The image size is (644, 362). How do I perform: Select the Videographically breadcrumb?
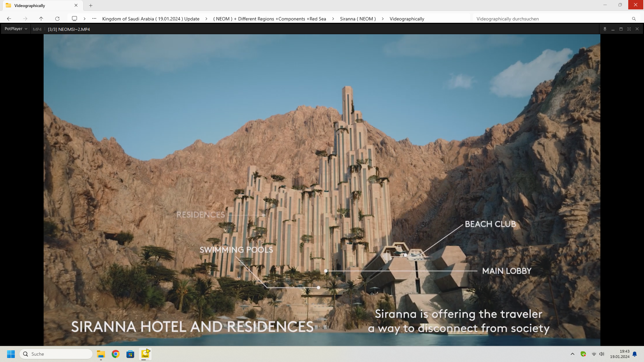[x=407, y=19]
